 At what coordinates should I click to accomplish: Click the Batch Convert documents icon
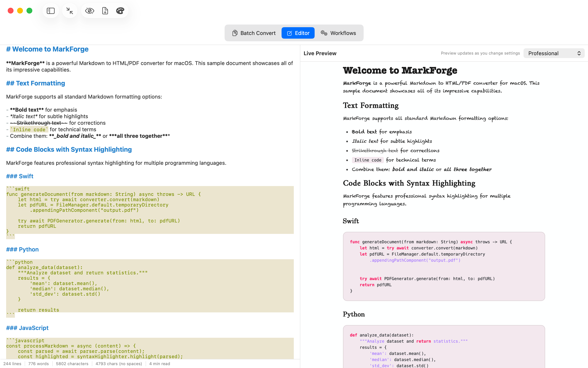[235, 33]
